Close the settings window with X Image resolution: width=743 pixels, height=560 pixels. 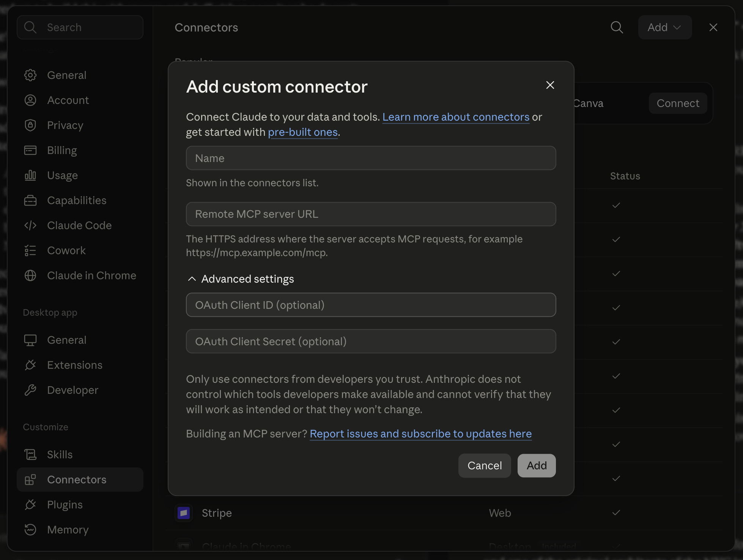pos(713,27)
